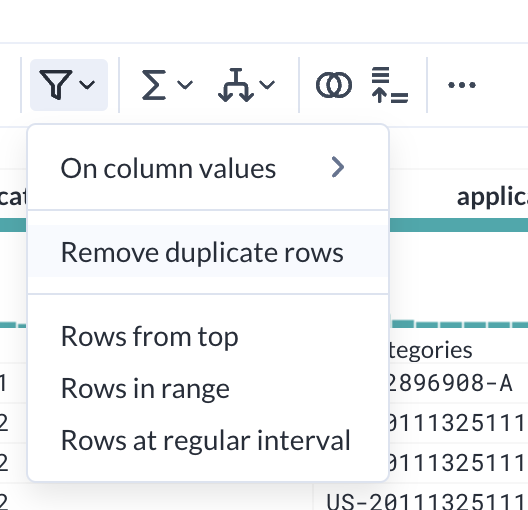Viewport: 528px width, 510px height.
Task: Select Remove duplicate rows
Action: pyautogui.click(x=208, y=252)
